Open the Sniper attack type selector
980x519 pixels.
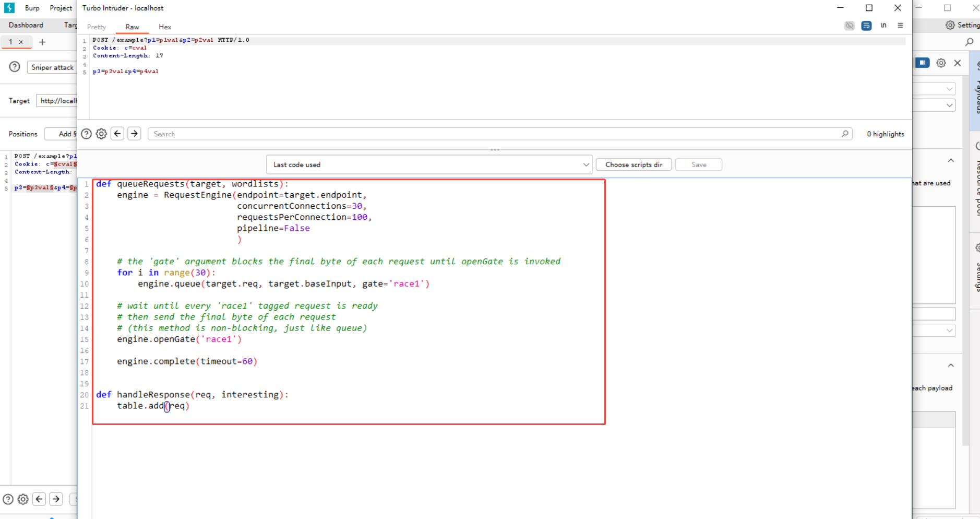click(52, 67)
